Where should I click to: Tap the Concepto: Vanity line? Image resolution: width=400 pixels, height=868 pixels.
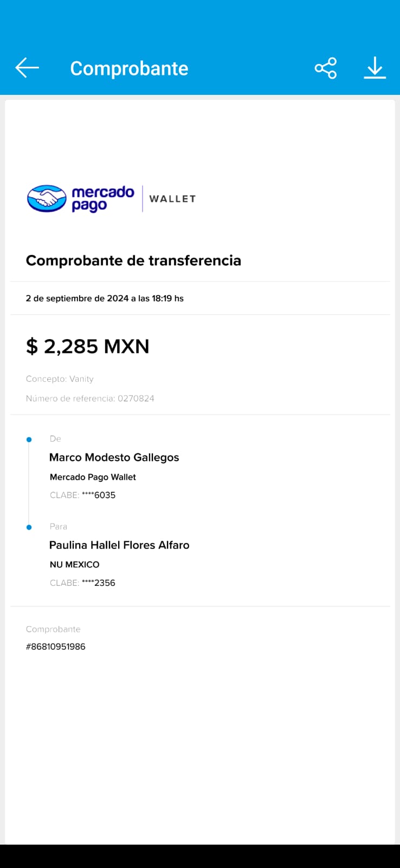click(60, 379)
